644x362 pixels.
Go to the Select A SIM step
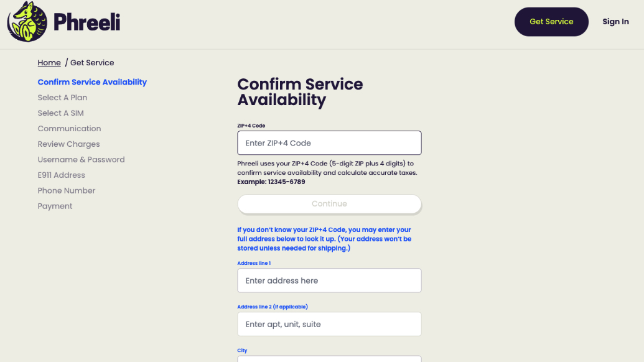click(x=60, y=113)
